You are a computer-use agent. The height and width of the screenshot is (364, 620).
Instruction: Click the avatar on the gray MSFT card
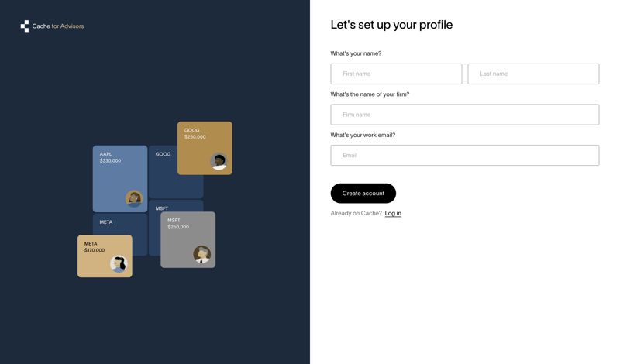point(201,254)
